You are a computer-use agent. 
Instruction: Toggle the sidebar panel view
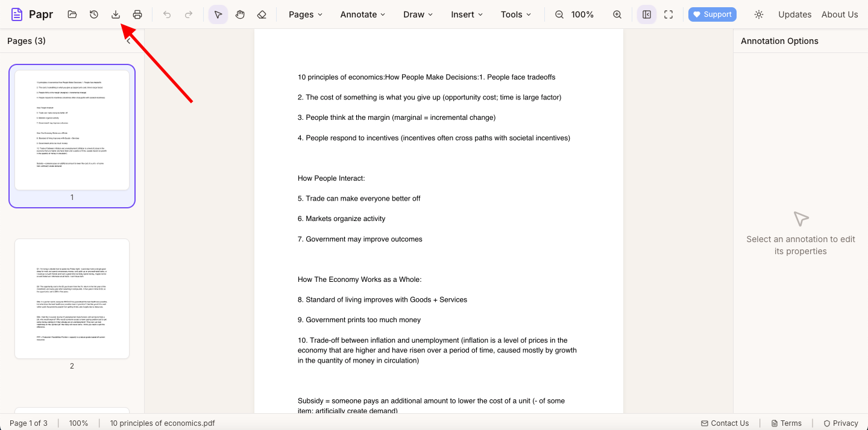click(x=647, y=14)
